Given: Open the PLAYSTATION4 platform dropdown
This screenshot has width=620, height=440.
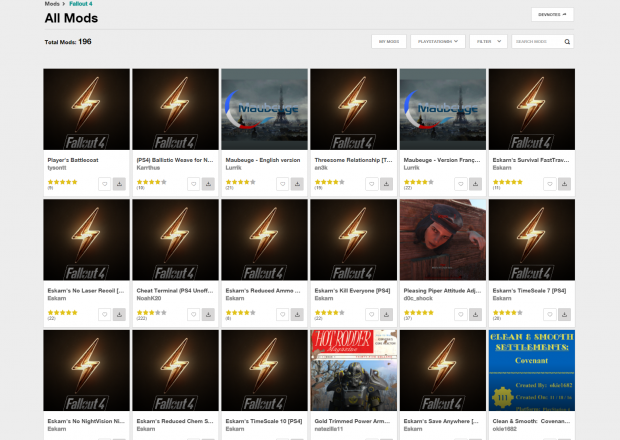Looking at the screenshot, I should [438, 42].
